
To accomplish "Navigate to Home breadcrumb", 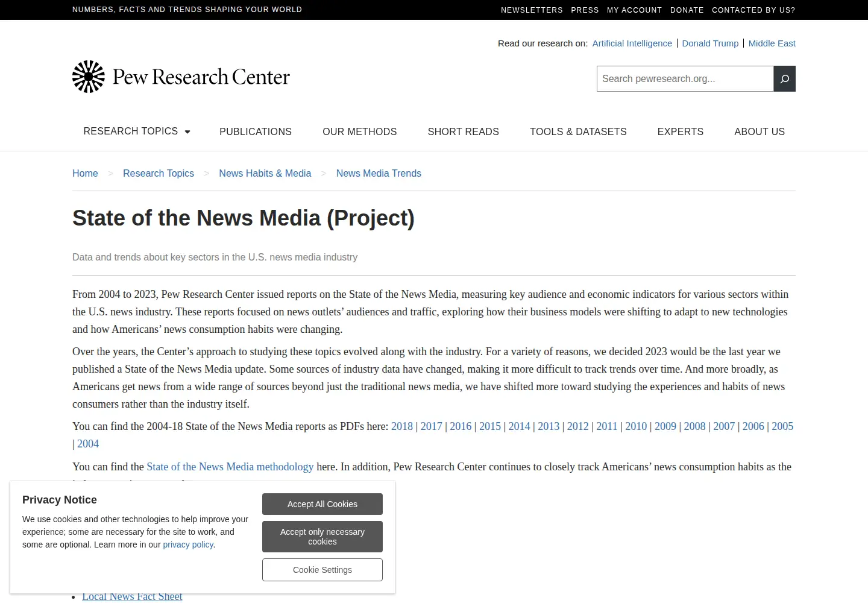I will click(85, 173).
